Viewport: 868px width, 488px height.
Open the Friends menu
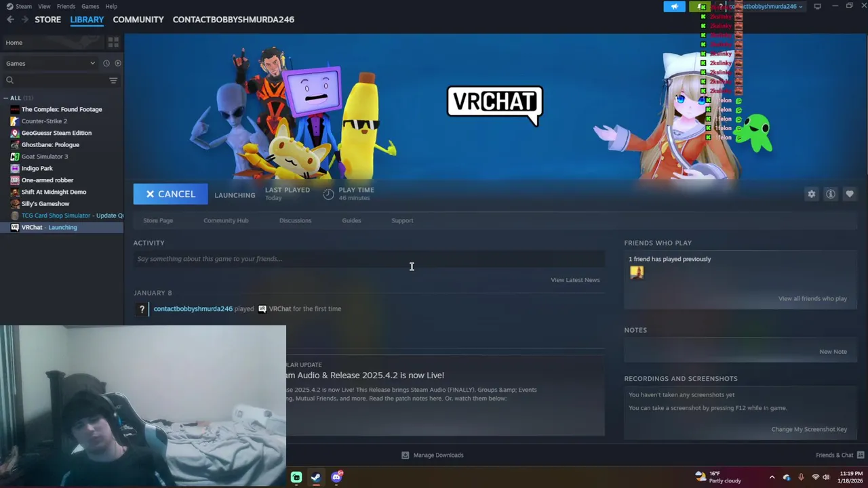point(66,6)
